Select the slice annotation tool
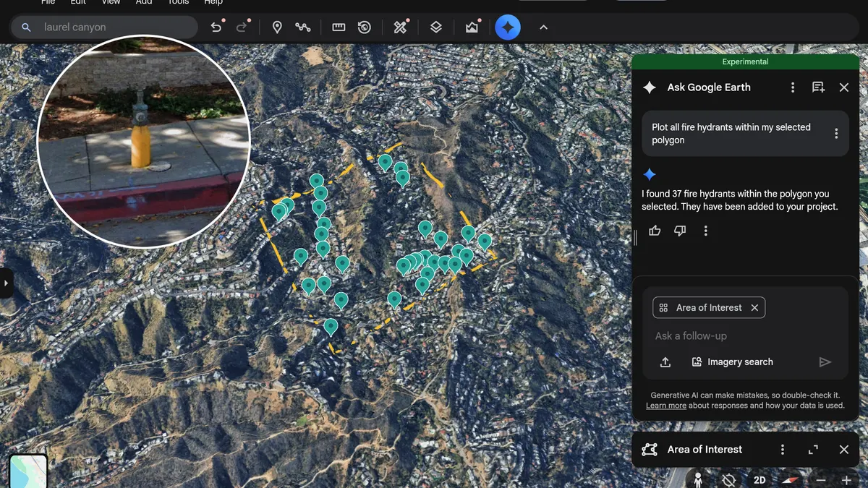Image resolution: width=868 pixels, height=488 pixels. pyautogui.click(x=400, y=27)
